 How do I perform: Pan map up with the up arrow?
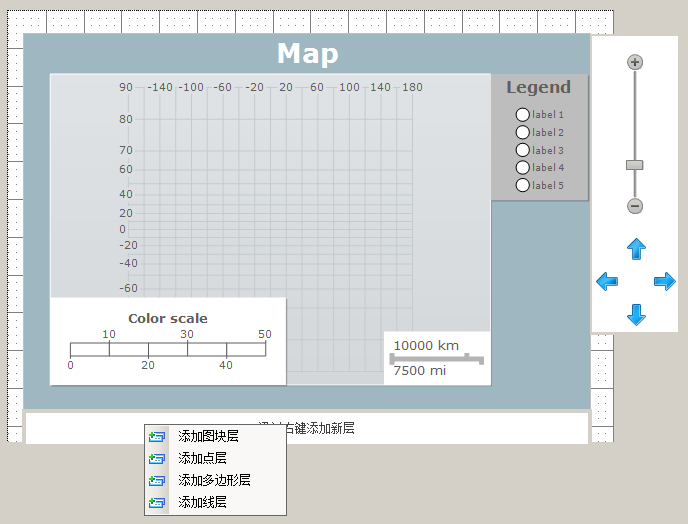click(x=636, y=249)
